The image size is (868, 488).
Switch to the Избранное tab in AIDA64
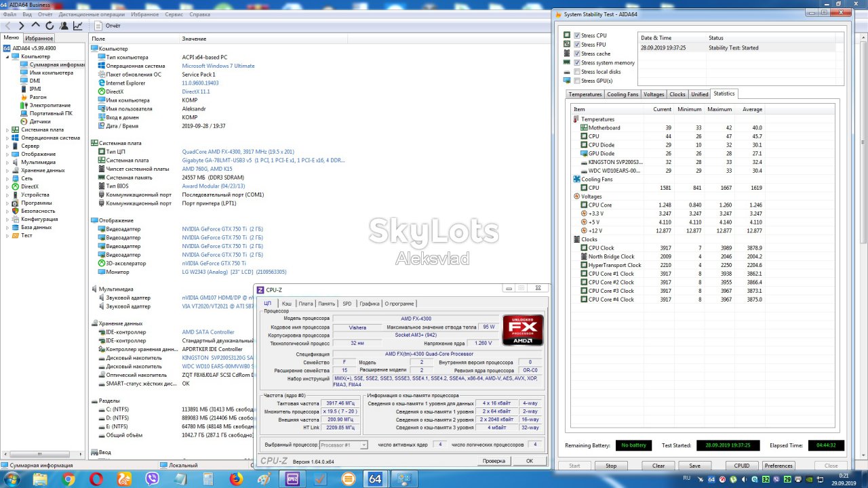click(x=39, y=38)
